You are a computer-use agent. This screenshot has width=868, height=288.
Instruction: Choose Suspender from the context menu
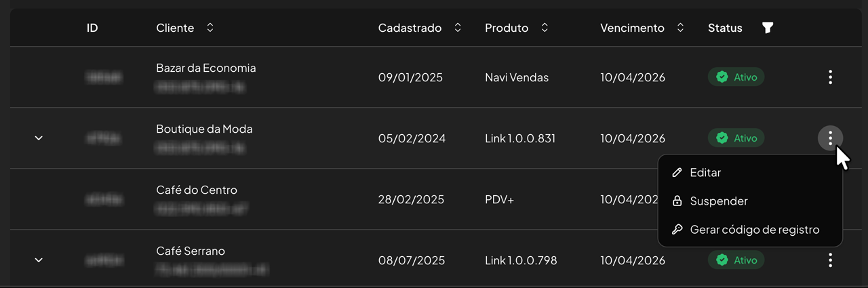tap(718, 201)
